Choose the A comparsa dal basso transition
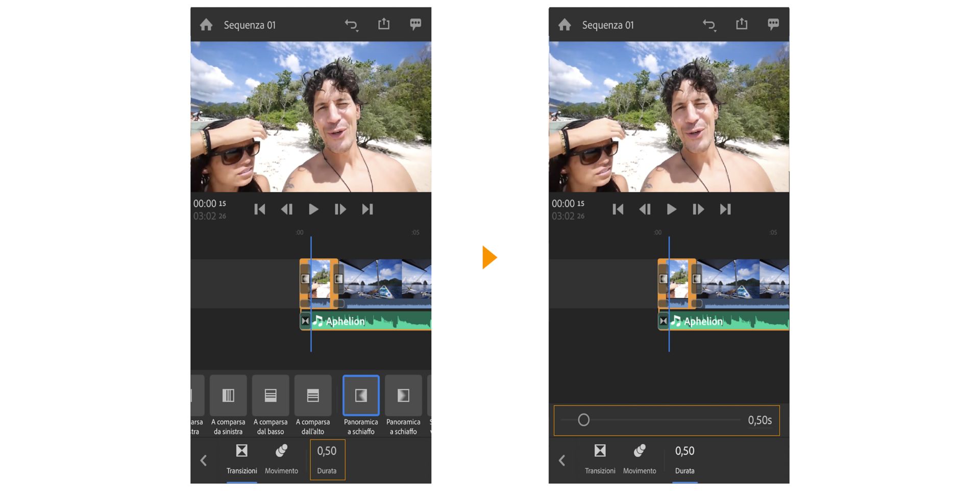Viewport: 980px width, 492px height. tap(271, 405)
